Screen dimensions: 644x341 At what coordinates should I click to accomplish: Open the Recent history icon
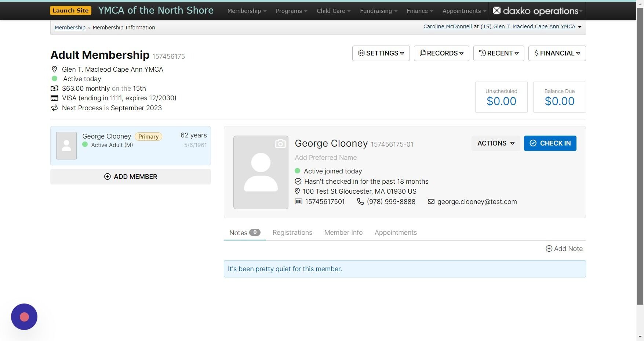(x=483, y=53)
